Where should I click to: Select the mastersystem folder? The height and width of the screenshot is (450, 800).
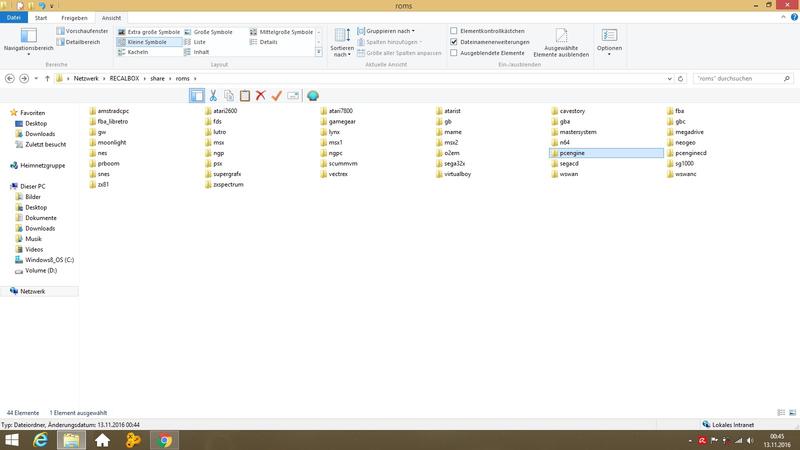tap(574, 132)
